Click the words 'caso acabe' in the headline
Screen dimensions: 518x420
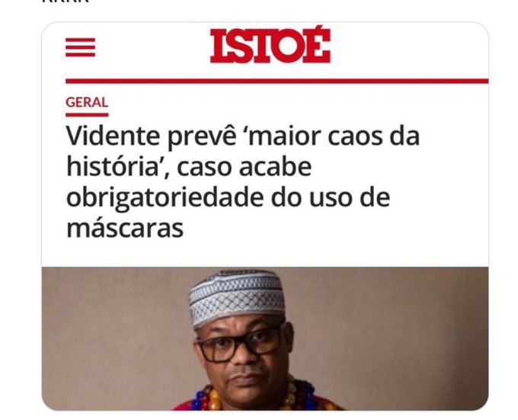point(244,167)
